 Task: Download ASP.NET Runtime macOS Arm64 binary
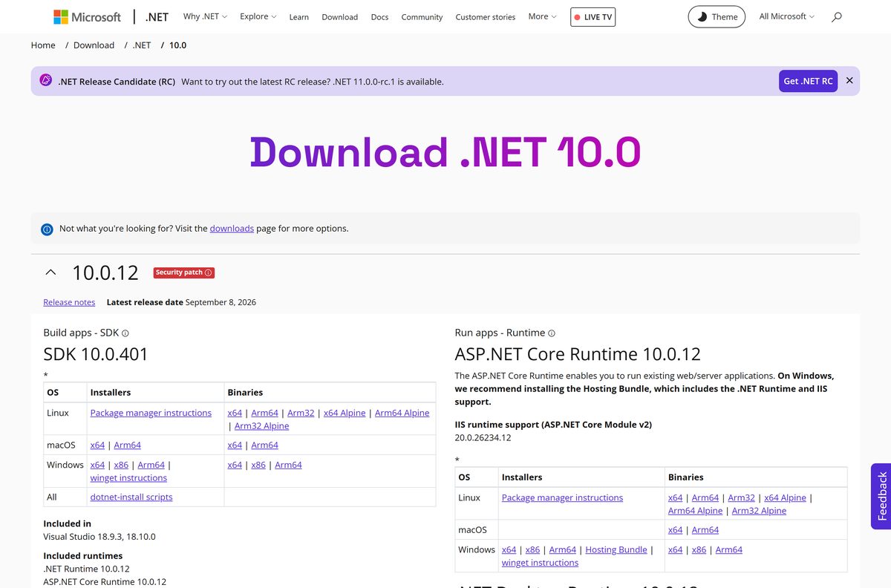pyautogui.click(x=705, y=530)
